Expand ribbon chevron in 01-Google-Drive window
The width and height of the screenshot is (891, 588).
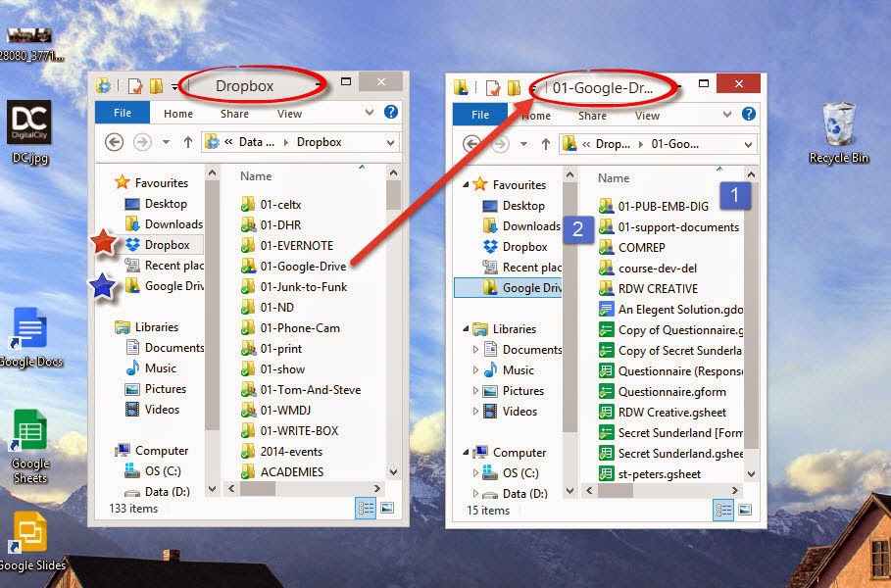click(726, 115)
